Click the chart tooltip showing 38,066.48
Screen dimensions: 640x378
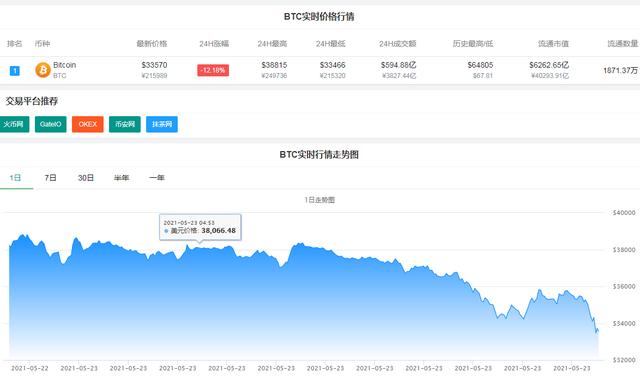click(200, 227)
